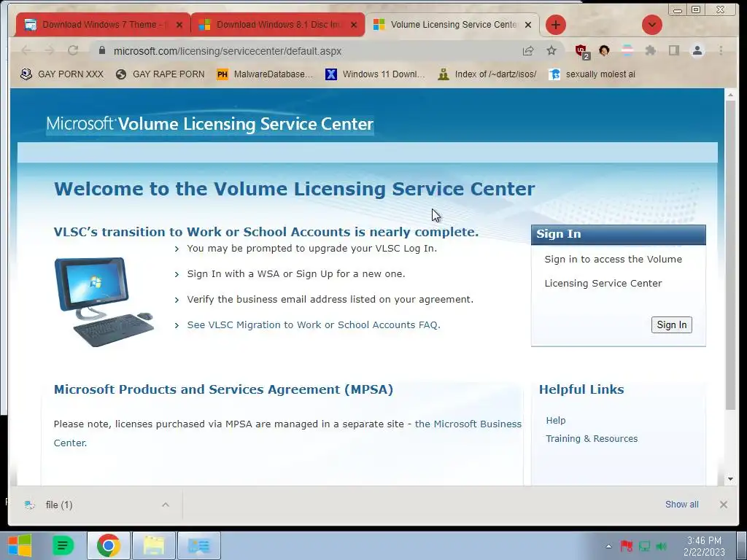Open File Explorer from the taskbar
This screenshot has width=747, height=560.
[x=154, y=545]
